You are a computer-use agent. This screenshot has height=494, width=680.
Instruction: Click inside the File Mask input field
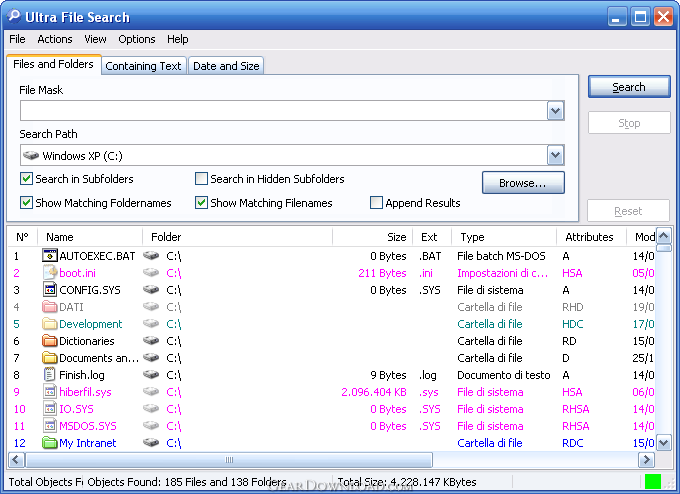pyautogui.click(x=284, y=111)
